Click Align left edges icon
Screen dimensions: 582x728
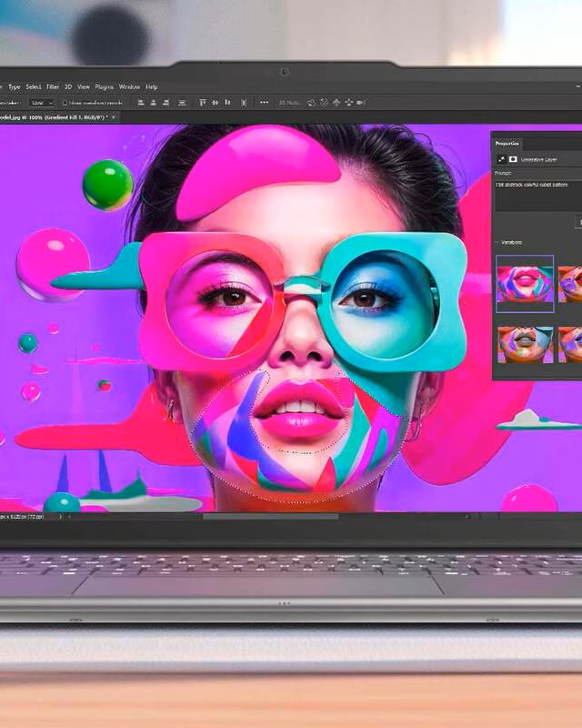(x=141, y=103)
